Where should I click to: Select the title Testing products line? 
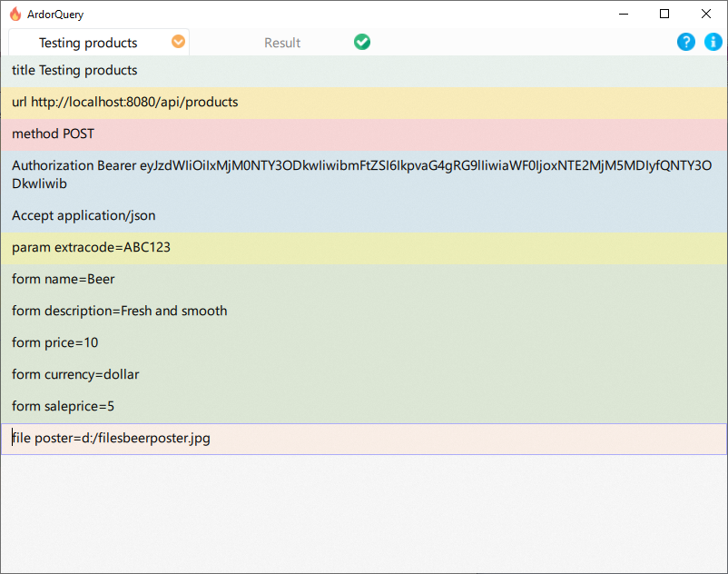tap(364, 71)
